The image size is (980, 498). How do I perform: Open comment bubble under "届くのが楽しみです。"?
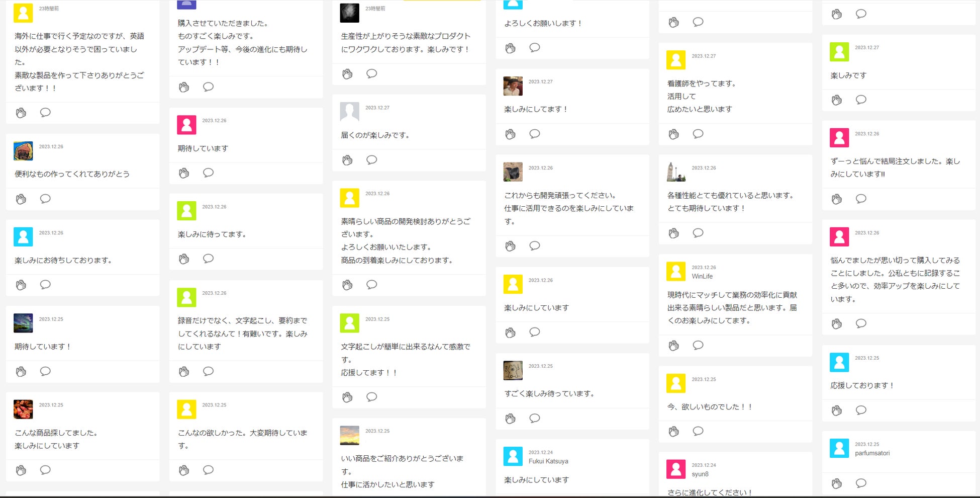tap(371, 160)
